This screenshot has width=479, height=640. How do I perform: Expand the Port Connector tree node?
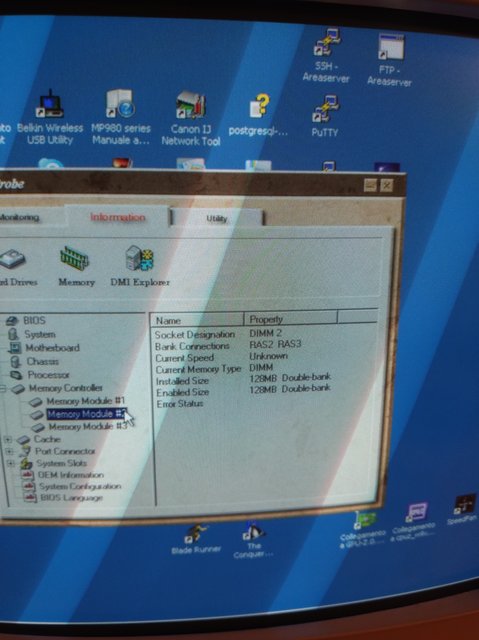(9, 451)
